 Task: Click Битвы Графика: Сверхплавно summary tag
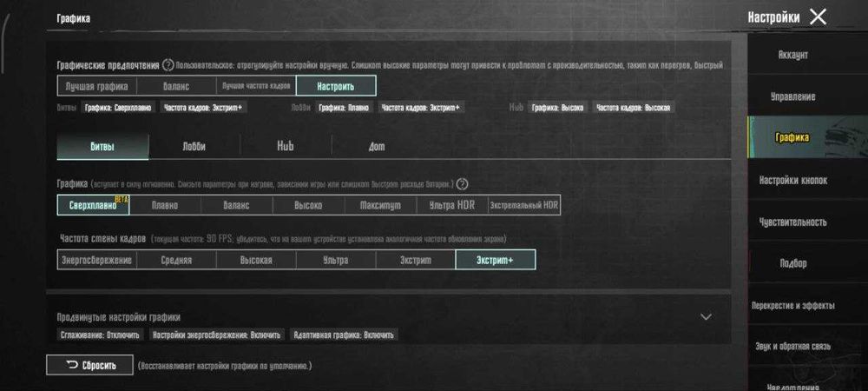click(x=118, y=108)
